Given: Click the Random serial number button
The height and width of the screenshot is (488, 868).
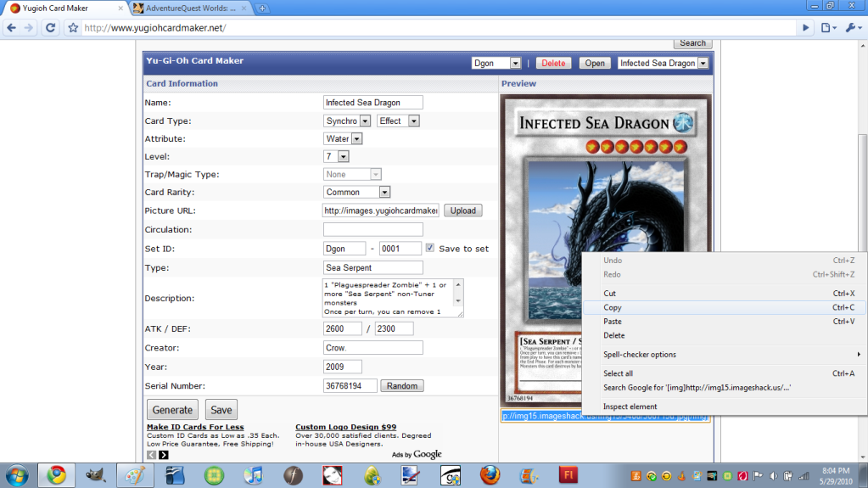Looking at the screenshot, I should tap(401, 386).
